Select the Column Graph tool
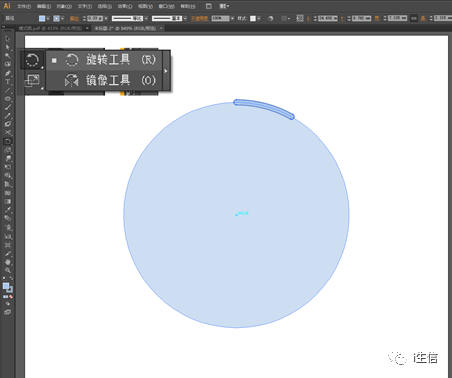The width and height of the screenshot is (452, 378). [x=8, y=236]
